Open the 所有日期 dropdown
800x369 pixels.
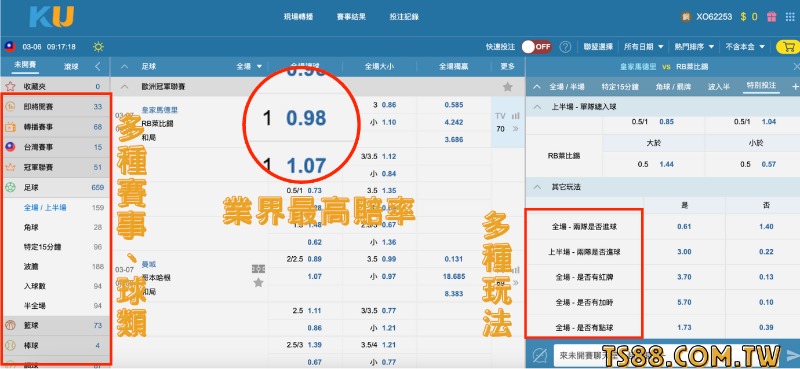[x=643, y=47]
